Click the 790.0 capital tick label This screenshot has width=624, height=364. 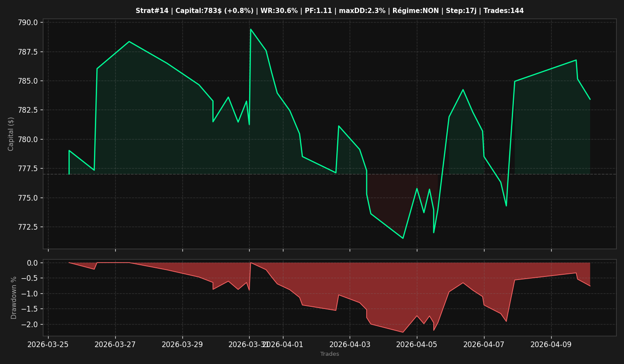point(28,23)
